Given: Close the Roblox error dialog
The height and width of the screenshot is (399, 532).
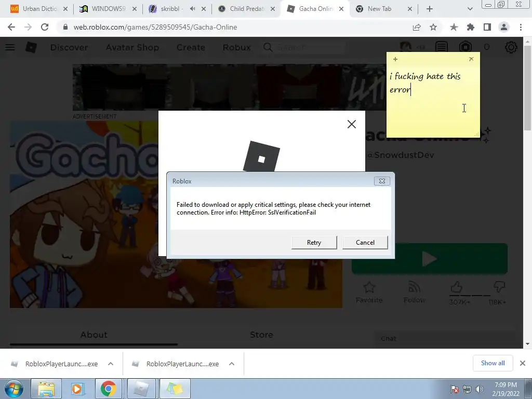Looking at the screenshot, I should click(382, 181).
